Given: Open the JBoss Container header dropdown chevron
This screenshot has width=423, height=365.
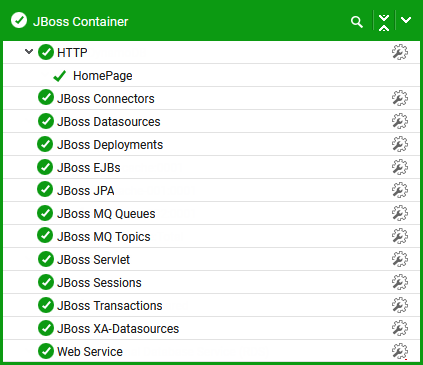Looking at the screenshot, I should click(406, 20).
